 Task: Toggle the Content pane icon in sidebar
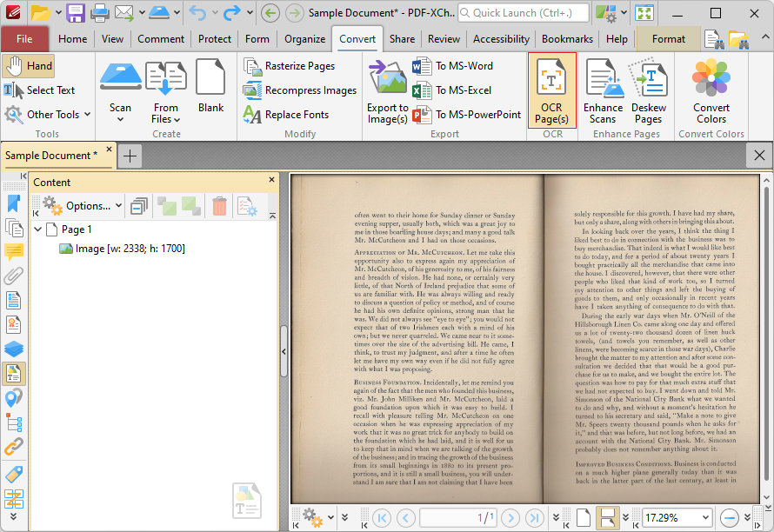(14, 374)
